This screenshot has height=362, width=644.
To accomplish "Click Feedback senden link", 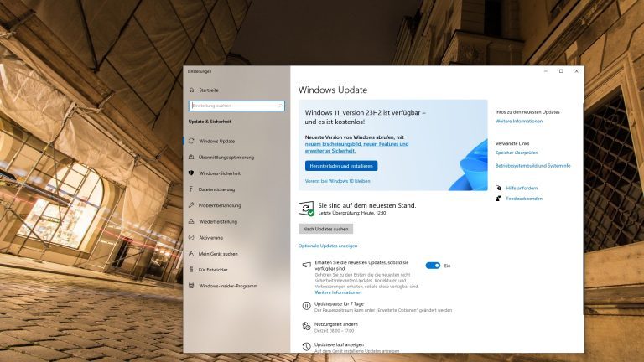I will click(x=524, y=199).
